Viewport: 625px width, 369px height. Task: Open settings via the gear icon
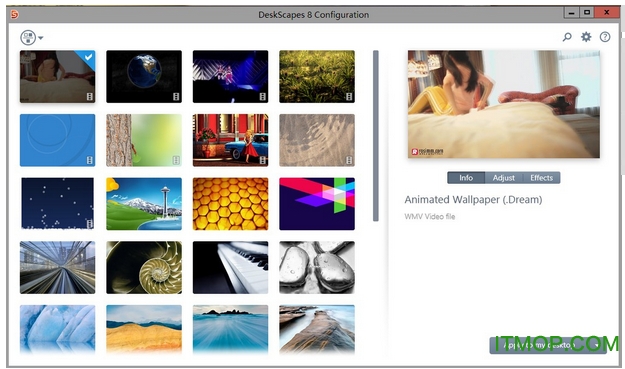[x=586, y=37]
